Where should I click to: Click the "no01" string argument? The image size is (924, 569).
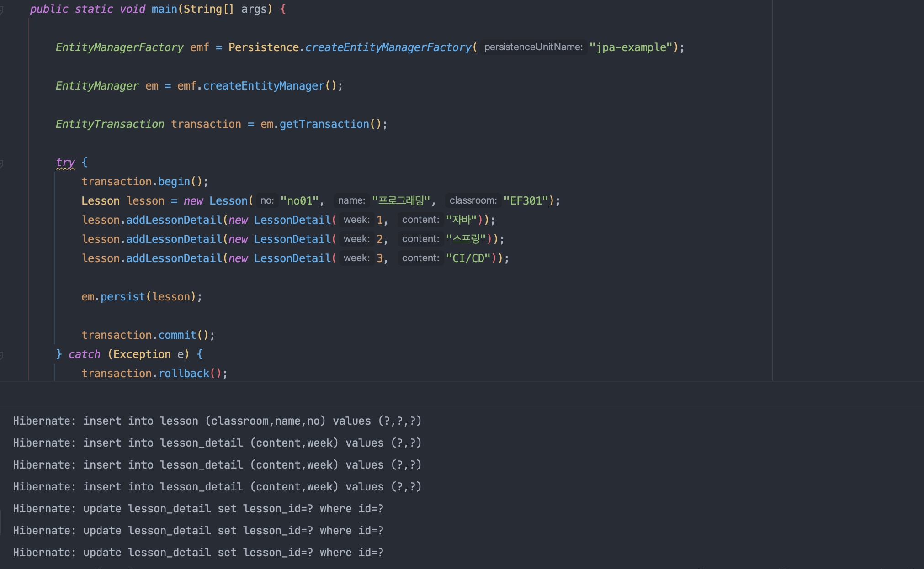(299, 201)
